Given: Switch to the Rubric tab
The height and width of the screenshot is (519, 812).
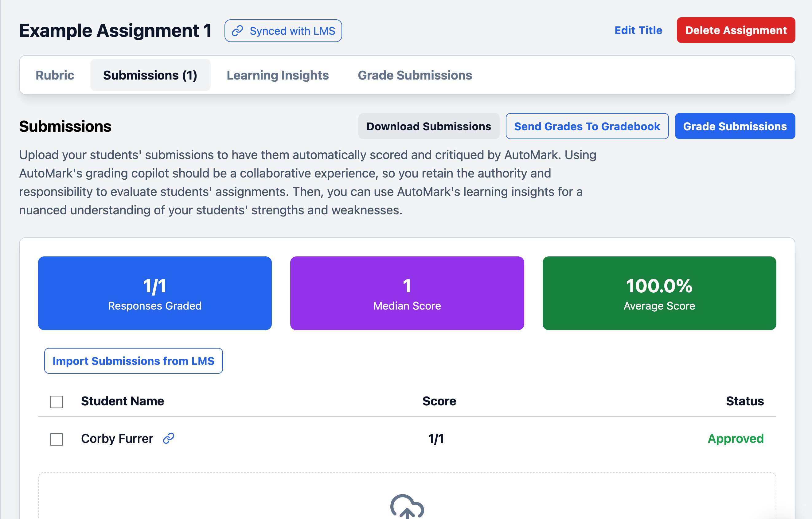Looking at the screenshot, I should coord(55,75).
